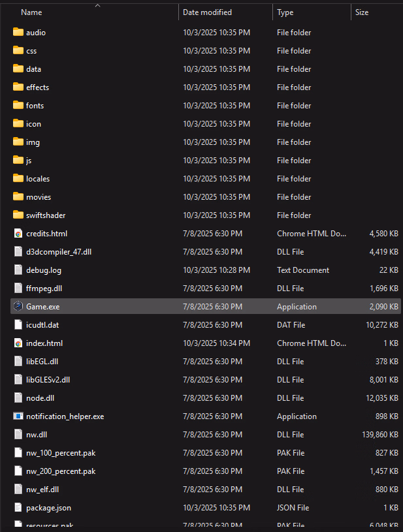Click the swiftshader folder icon

18,215
